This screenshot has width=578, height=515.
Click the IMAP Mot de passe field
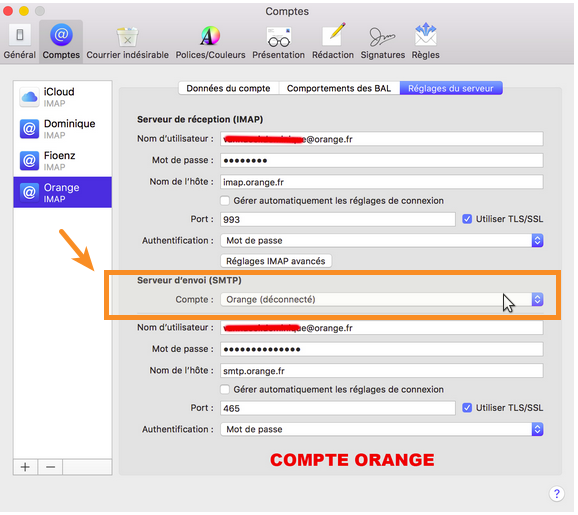tap(382, 161)
